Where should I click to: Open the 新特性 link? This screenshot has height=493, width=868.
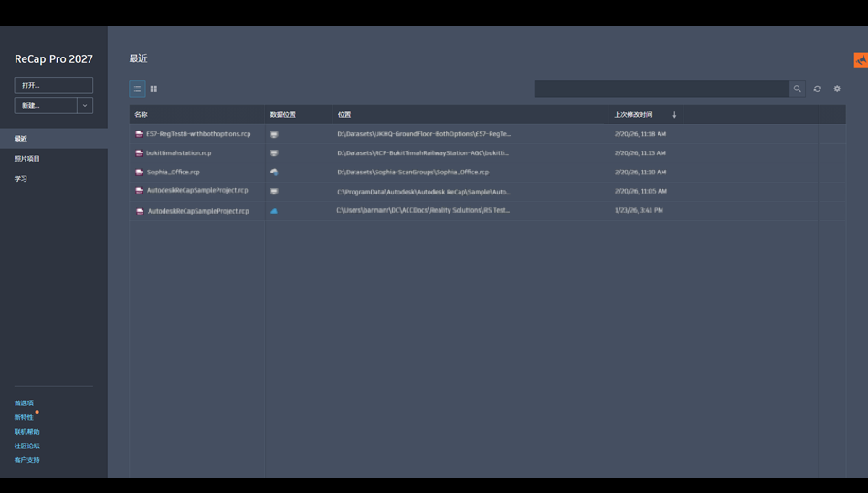24,417
